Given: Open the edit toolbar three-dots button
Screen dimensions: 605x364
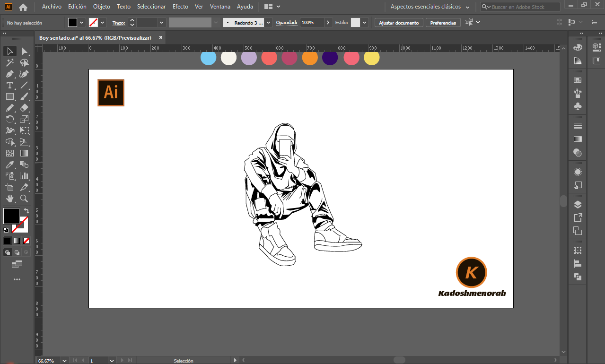Looking at the screenshot, I should click(17, 279).
